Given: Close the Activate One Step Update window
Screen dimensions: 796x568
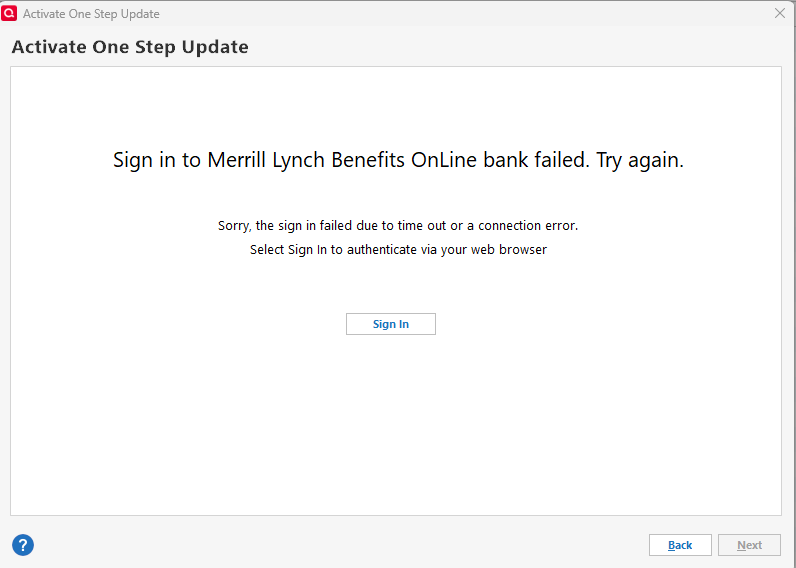Looking at the screenshot, I should tap(780, 14).
